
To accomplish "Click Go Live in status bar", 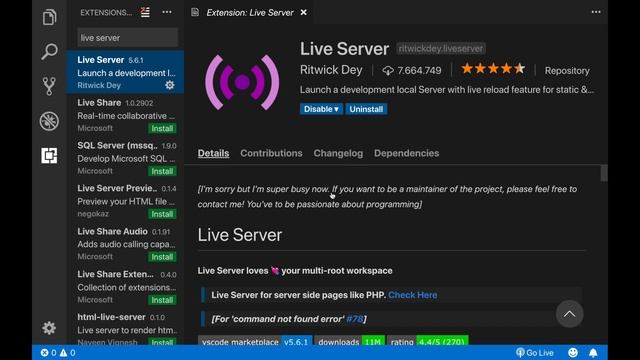I will pos(535,353).
